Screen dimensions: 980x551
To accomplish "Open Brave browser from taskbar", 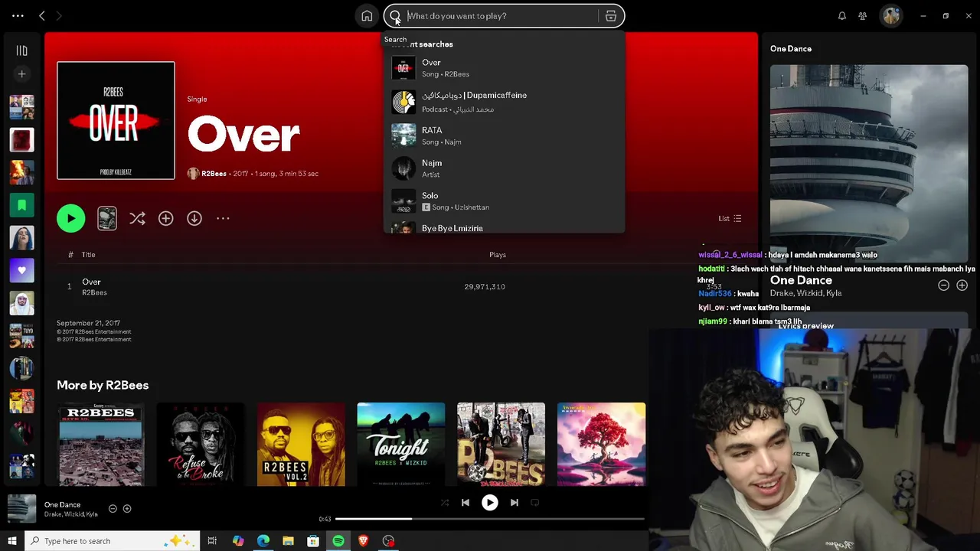I will (363, 541).
